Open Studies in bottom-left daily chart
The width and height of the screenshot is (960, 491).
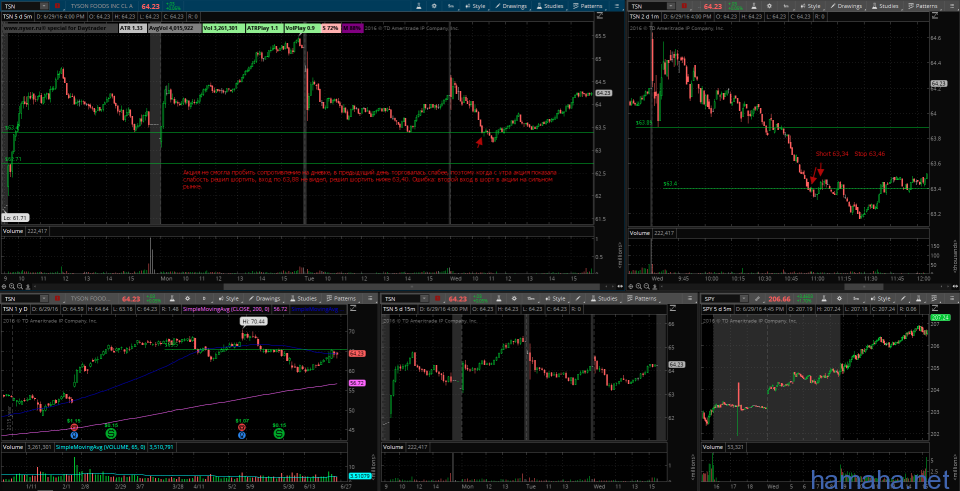click(x=303, y=298)
